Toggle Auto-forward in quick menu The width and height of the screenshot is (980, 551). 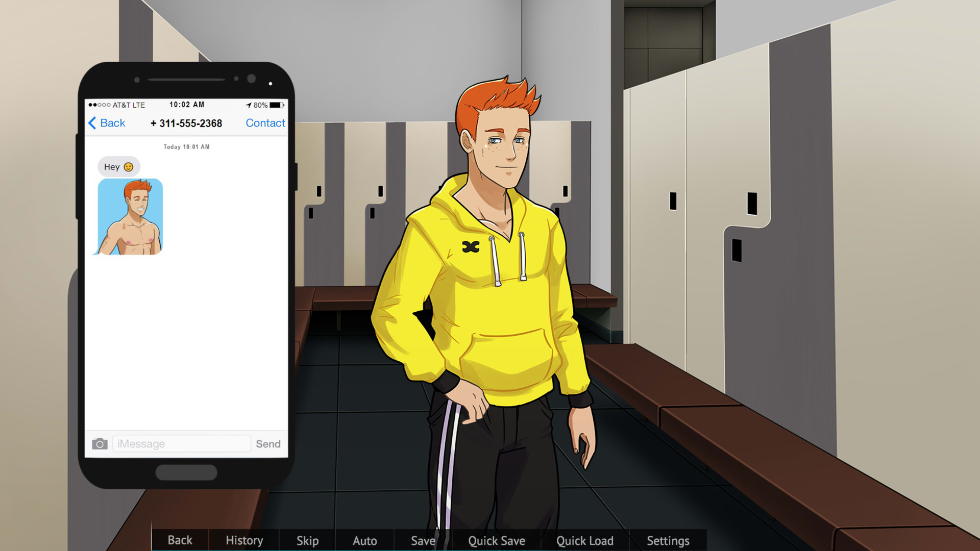[364, 540]
